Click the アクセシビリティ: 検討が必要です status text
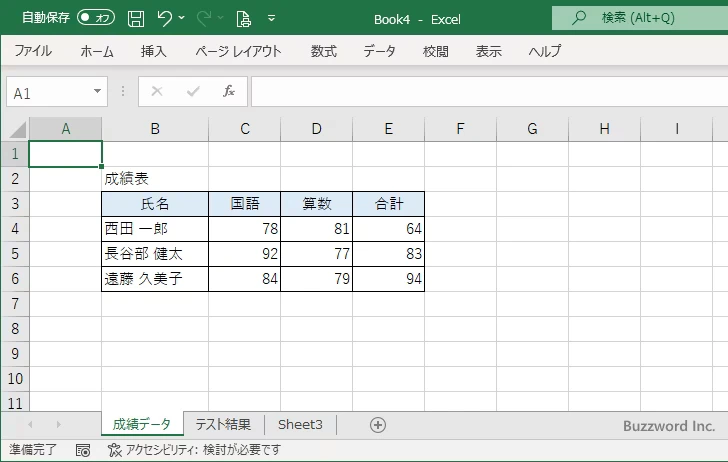 (x=203, y=451)
